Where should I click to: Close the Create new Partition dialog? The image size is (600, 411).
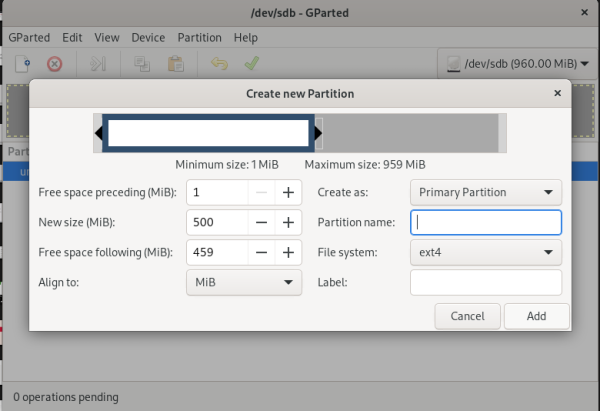tap(556, 93)
